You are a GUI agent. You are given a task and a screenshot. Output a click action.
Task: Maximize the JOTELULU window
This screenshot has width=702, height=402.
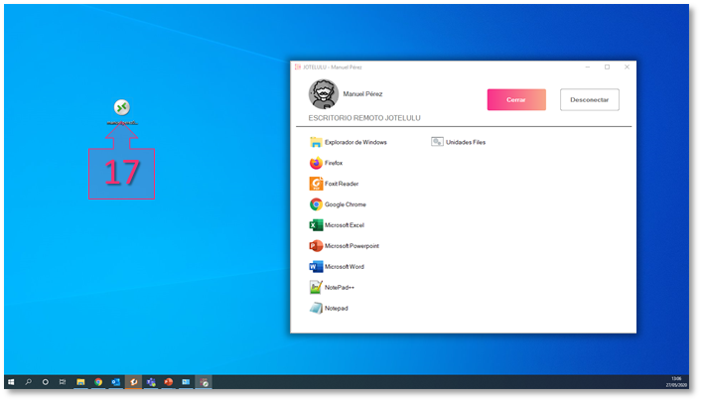(x=607, y=67)
